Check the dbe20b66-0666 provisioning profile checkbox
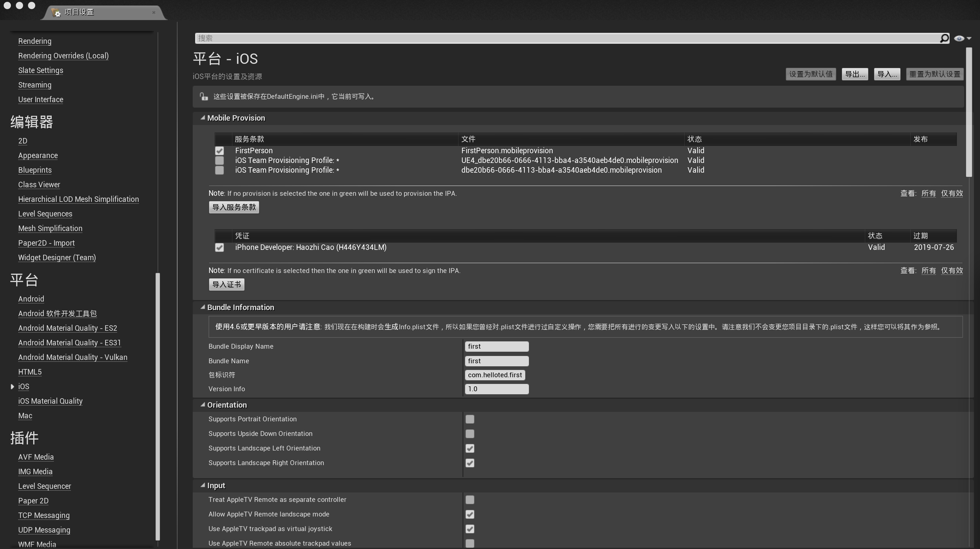The image size is (980, 549). (219, 170)
